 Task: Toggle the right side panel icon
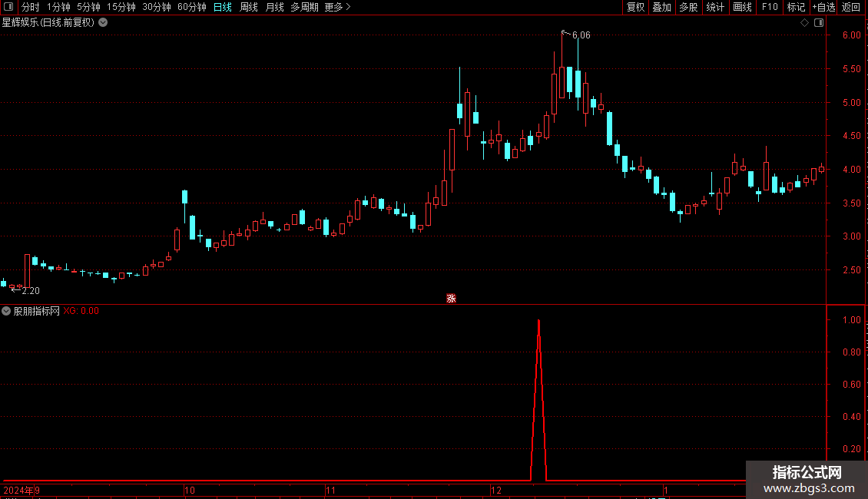pyautogui.click(x=819, y=23)
